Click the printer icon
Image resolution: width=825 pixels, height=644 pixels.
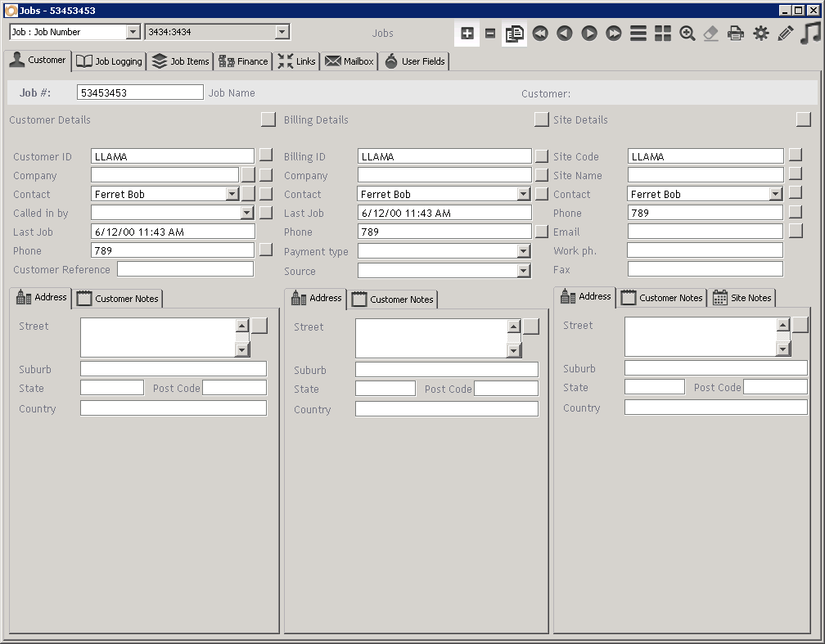pos(737,34)
